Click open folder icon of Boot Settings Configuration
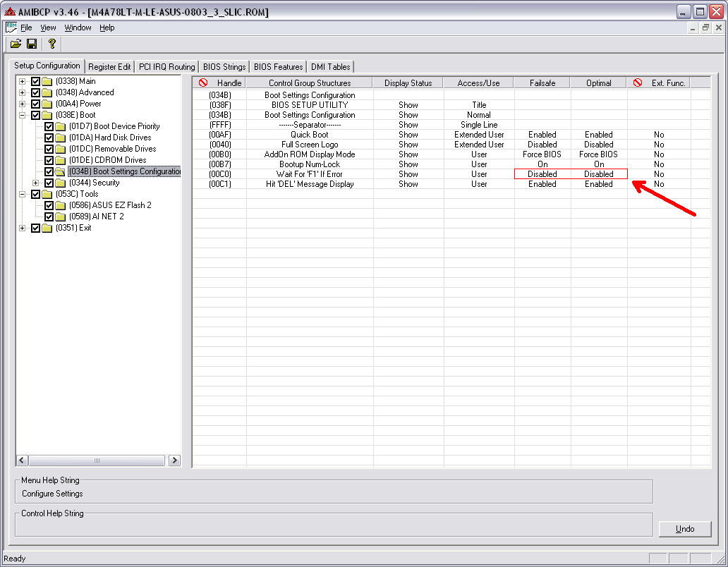The image size is (728, 567). coord(61,171)
